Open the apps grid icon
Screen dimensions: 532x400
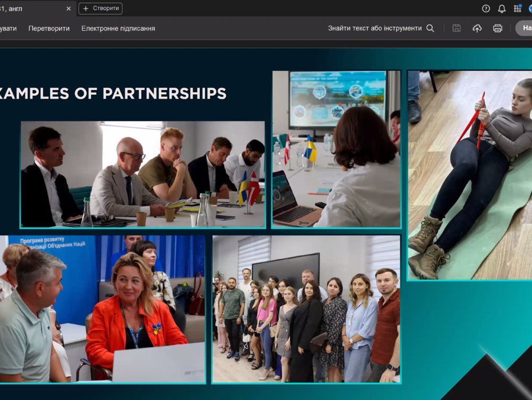[x=517, y=9]
